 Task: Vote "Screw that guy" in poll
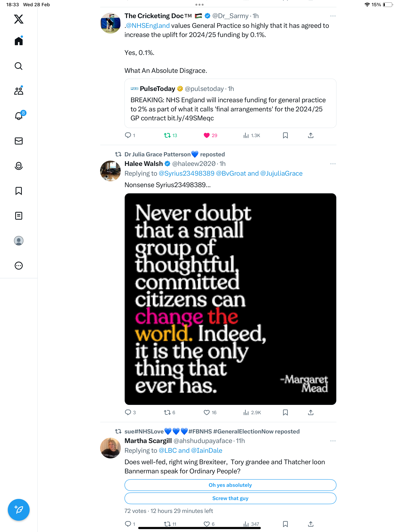(230, 498)
